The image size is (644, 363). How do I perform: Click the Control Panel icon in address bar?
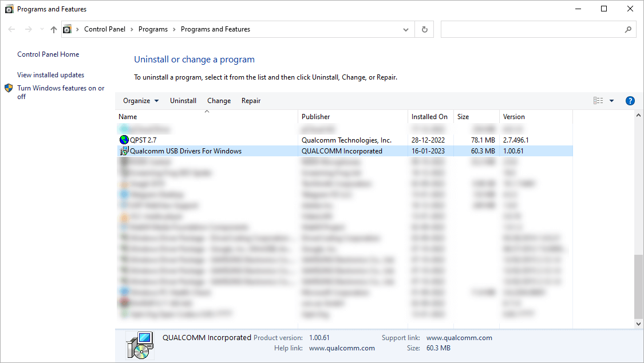(68, 29)
